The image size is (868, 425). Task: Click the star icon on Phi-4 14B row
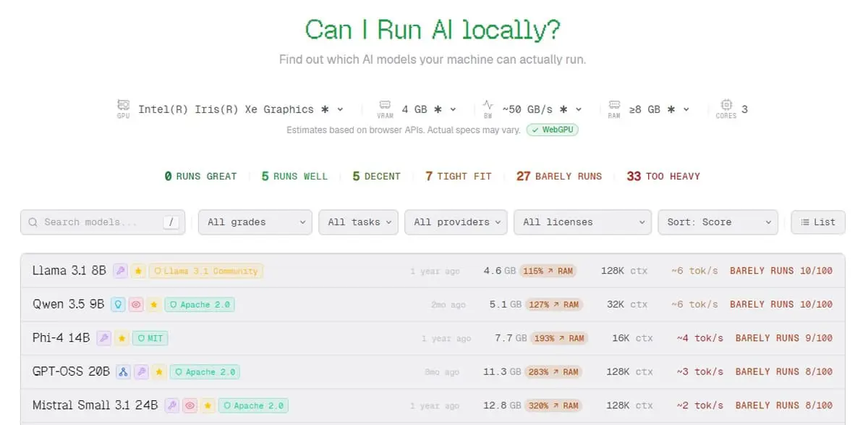[x=122, y=338]
